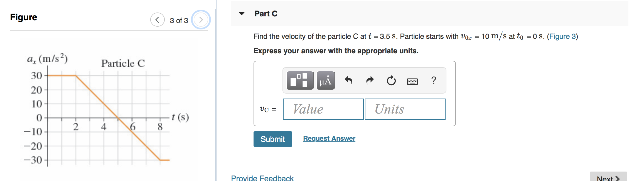Click the undo arrow in answer toolbar

349,81
